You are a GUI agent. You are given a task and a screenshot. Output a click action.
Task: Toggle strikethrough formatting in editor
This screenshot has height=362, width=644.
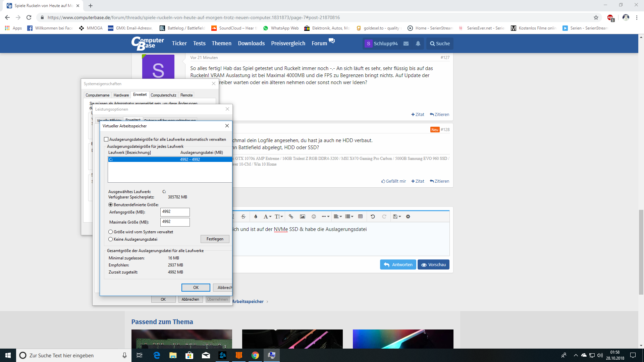(x=244, y=217)
